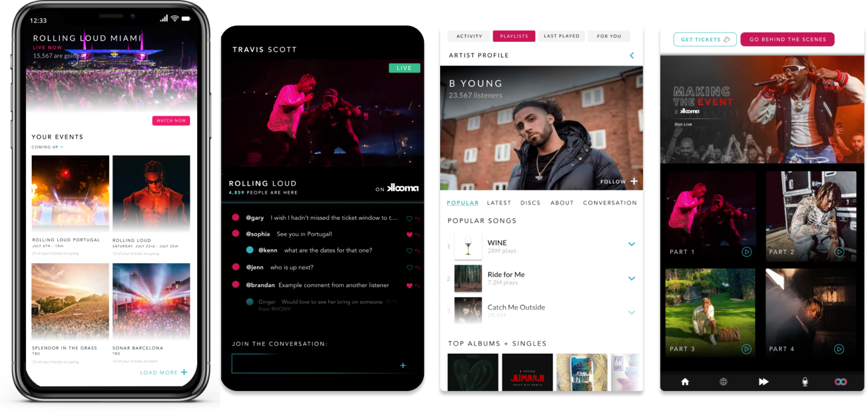Image resolution: width=868 pixels, height=417 pixels.
Task: Switch to the For You tab
Action: click(609, 36)
